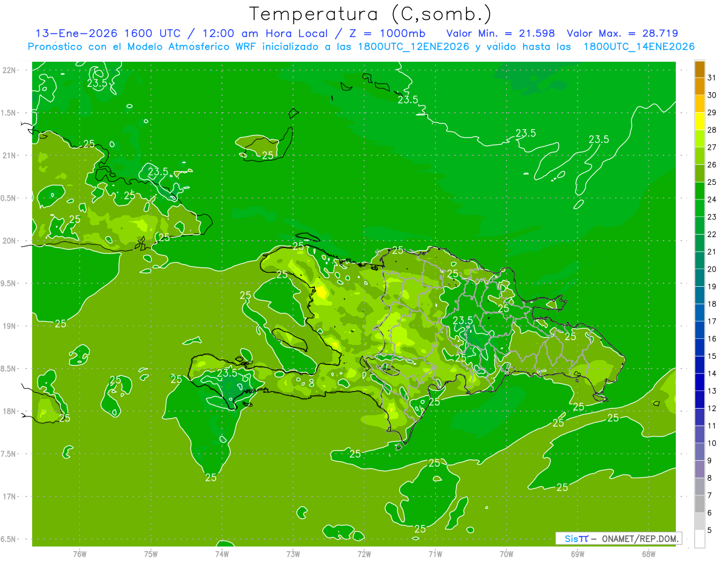Viewport: 728px width, 562px height.
Task: Click the yellow swatch between 28 and 29
Action: 699,121
